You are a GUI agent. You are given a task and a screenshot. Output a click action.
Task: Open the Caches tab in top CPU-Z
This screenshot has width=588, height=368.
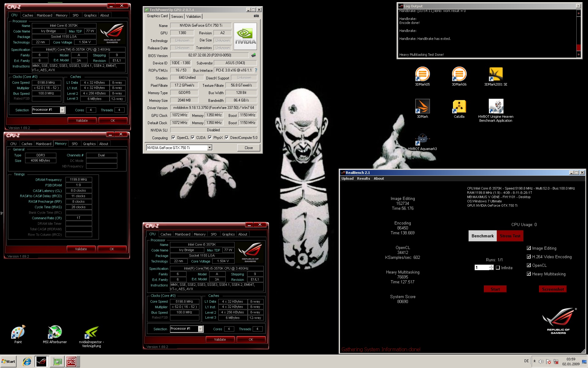point(28,15)
